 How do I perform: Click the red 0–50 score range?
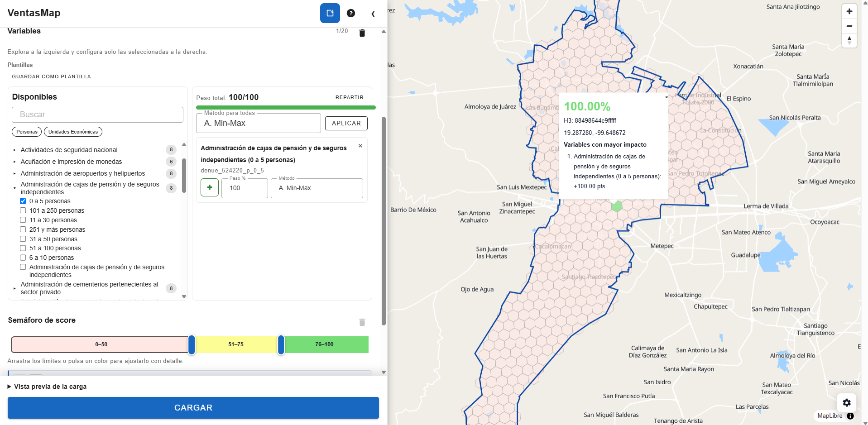[101, 344]
